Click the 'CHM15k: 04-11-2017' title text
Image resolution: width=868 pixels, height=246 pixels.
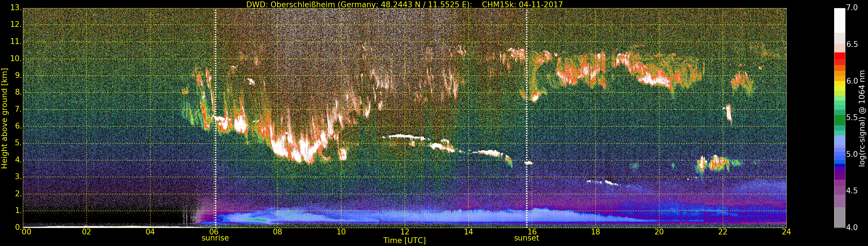tap(522, 4)
